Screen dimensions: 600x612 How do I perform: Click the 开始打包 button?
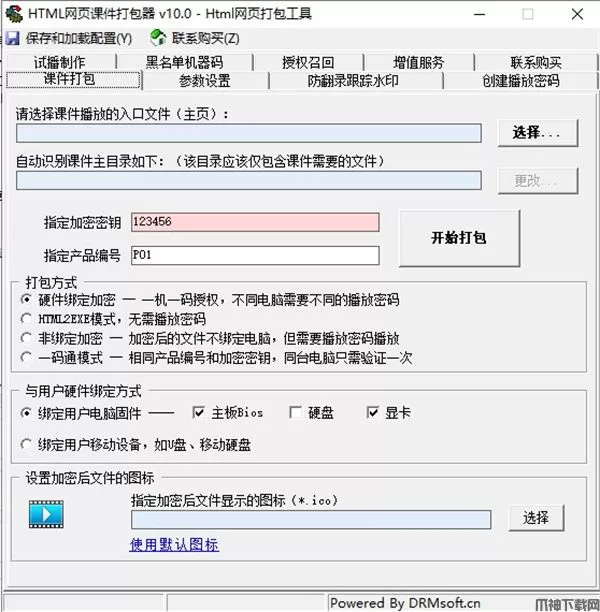coord(459,238)
